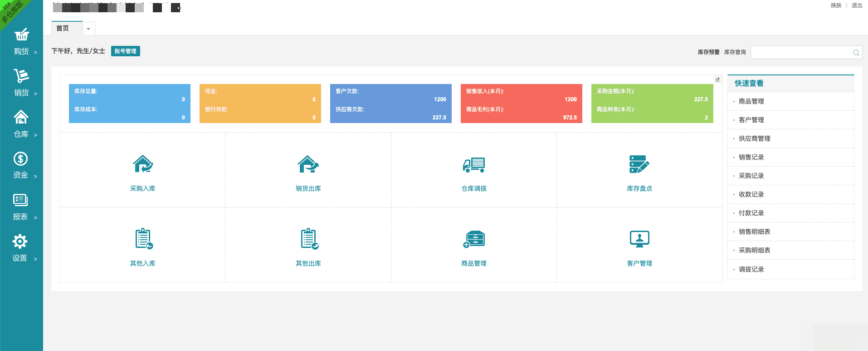Click the 972.5 gross profit value
868x351 pixels.
570,118
